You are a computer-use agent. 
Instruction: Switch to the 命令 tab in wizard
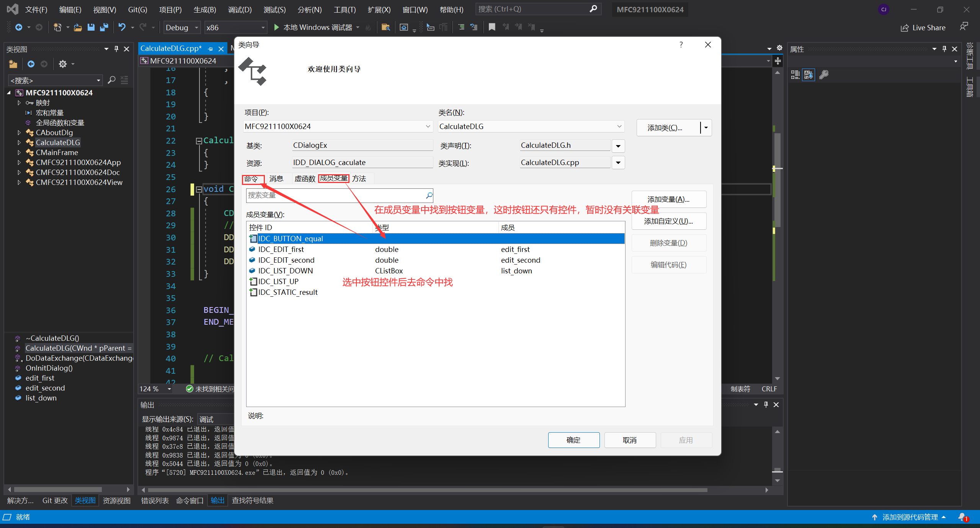click(x=252, y=179)
